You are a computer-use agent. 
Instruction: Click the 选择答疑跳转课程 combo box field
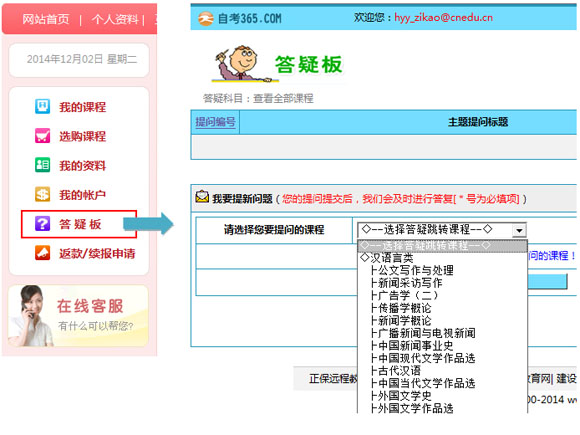pos(442,230)
